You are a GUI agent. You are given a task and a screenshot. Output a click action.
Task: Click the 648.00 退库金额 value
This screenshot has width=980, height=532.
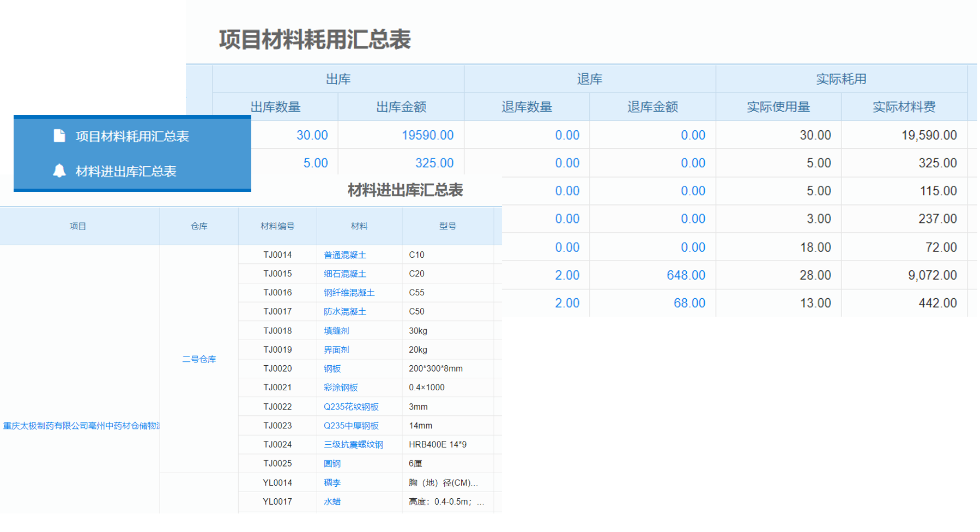[685, 276]
